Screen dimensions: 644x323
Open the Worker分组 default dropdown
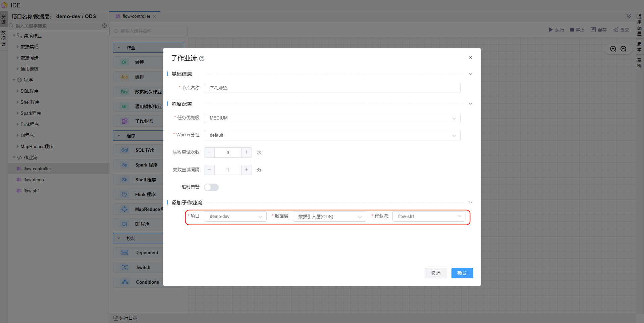[332, 135]
